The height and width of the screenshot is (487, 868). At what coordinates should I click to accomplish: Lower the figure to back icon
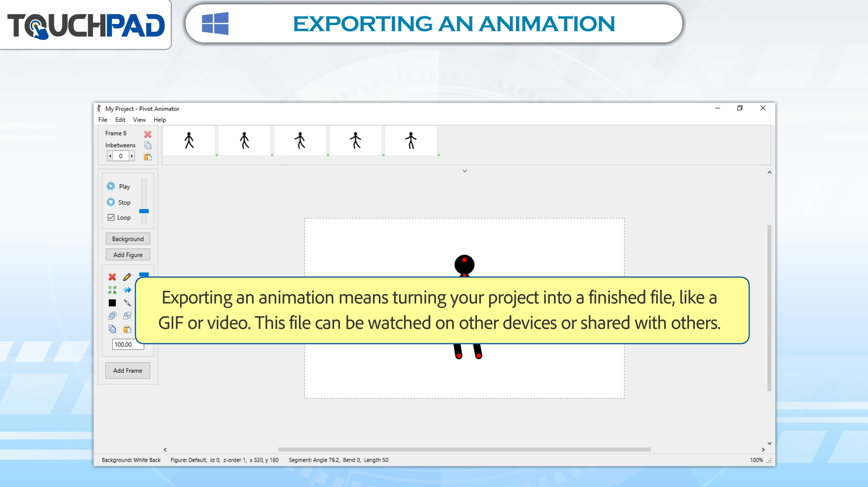coord(127,315)
